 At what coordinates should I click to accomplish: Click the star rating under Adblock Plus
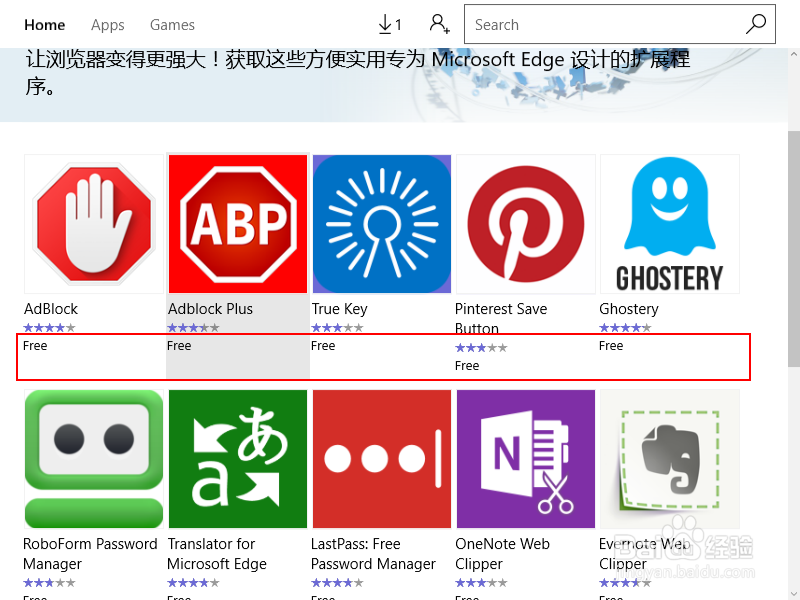(x=193, y=328)
